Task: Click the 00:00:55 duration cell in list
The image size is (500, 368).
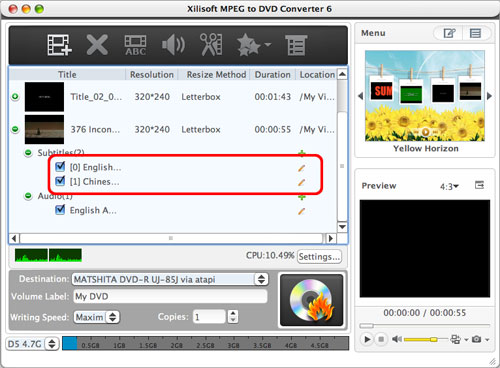Action: click(272, 129)
